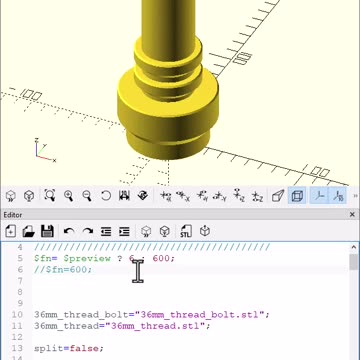This screenshot has height=360, width=360.
Task: Expand the 3D view toolbar overflow chevron
Action: click(x=355, y=196)
